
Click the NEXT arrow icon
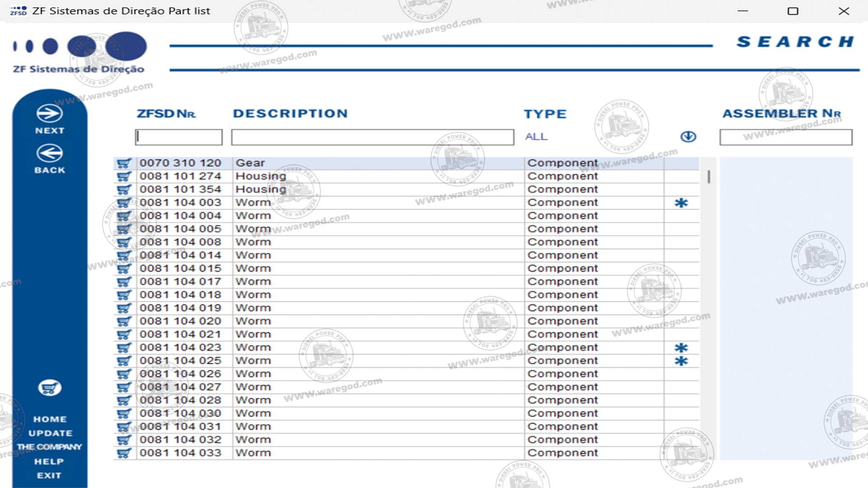[x=50, y=113]
